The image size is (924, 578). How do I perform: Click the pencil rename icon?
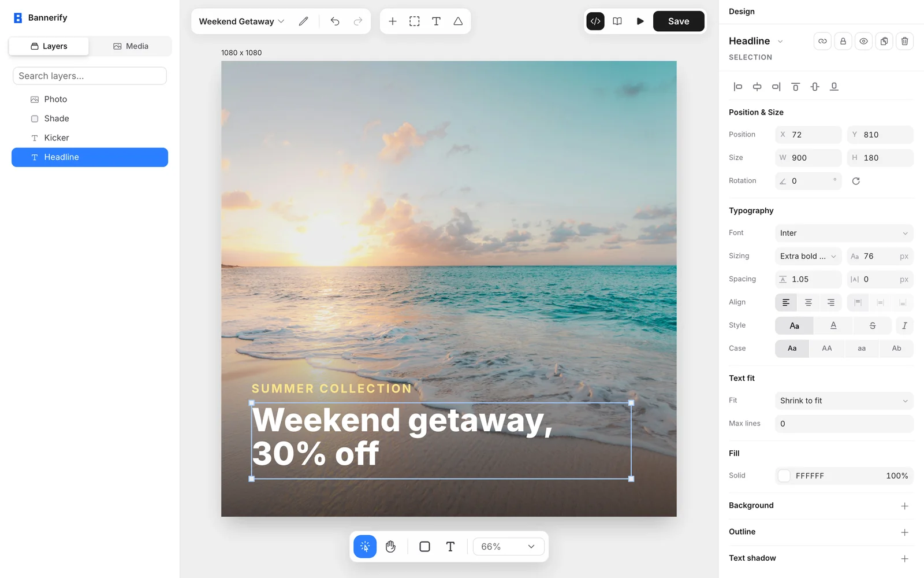coord(303,21)
